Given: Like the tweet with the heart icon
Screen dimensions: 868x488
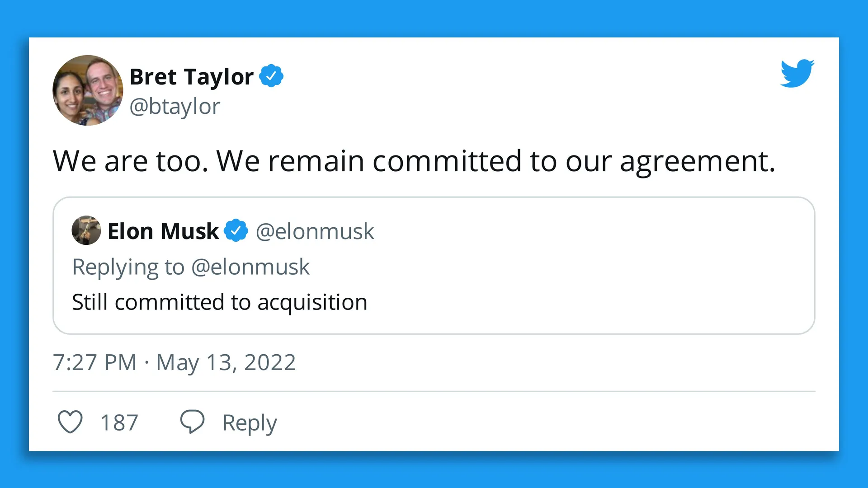Looking at the screenshot, I should coord(70,422).
